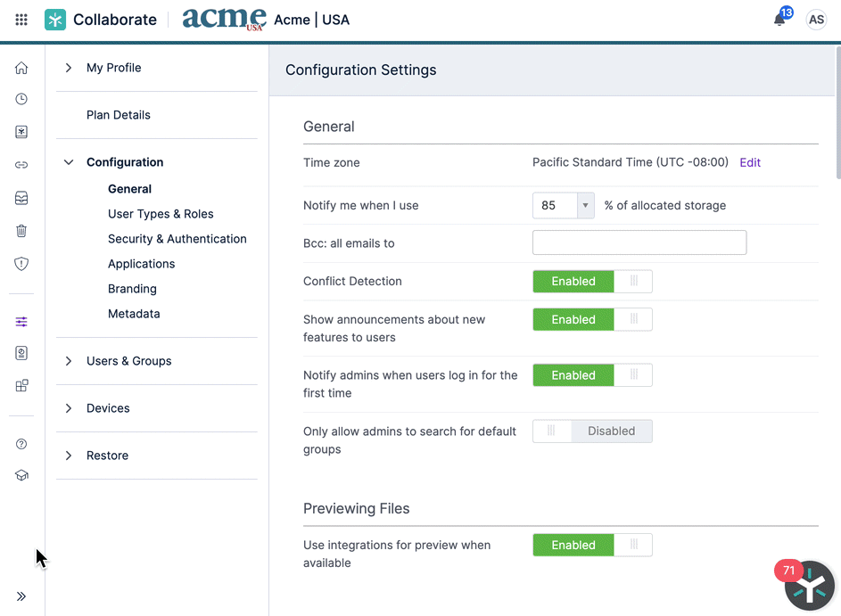Viewport: 841px width, 616px height.
Task: Turn off announcements about new features
Action: click(634, 319)
